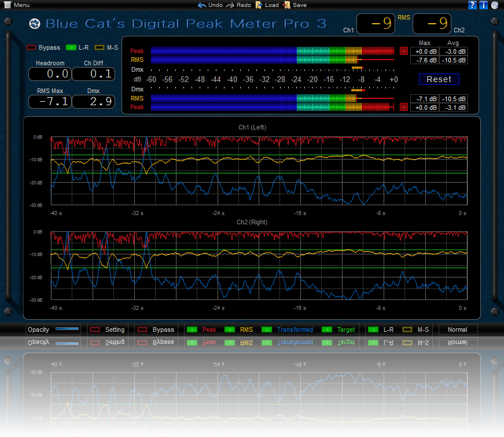This screenshot has height=437, width=504.
Task: Click the Load preset file icon
Action: [x=259, y=5]
